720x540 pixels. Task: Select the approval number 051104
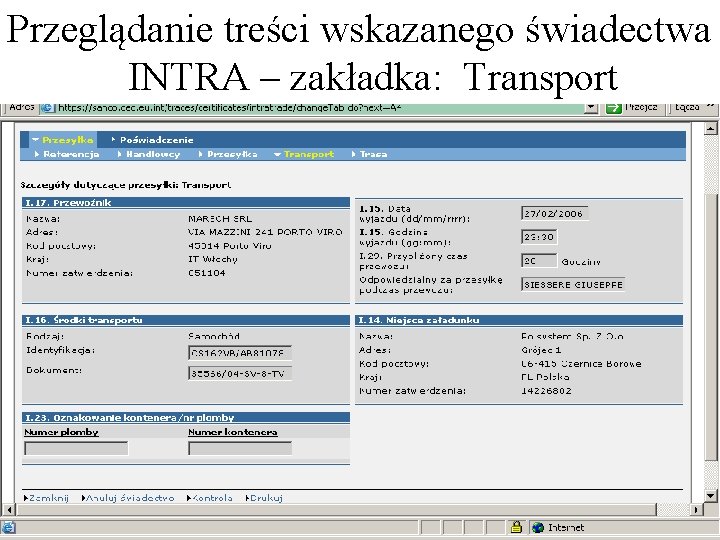[x=207, y=273]
